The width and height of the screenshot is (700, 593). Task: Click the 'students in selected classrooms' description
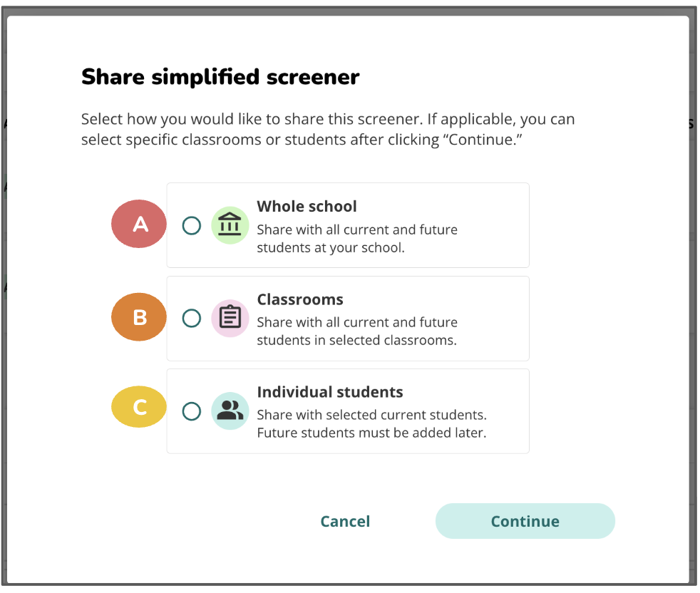356,340
